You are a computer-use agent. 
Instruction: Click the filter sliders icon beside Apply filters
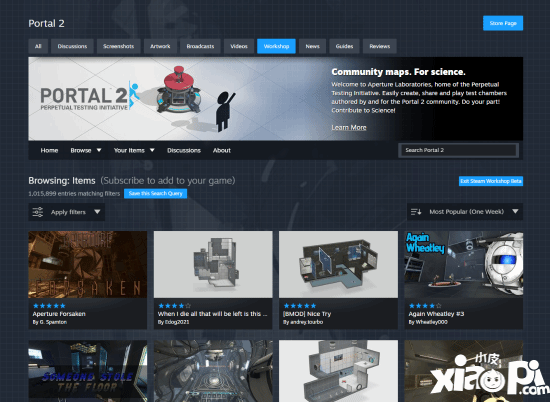(38, 212)
